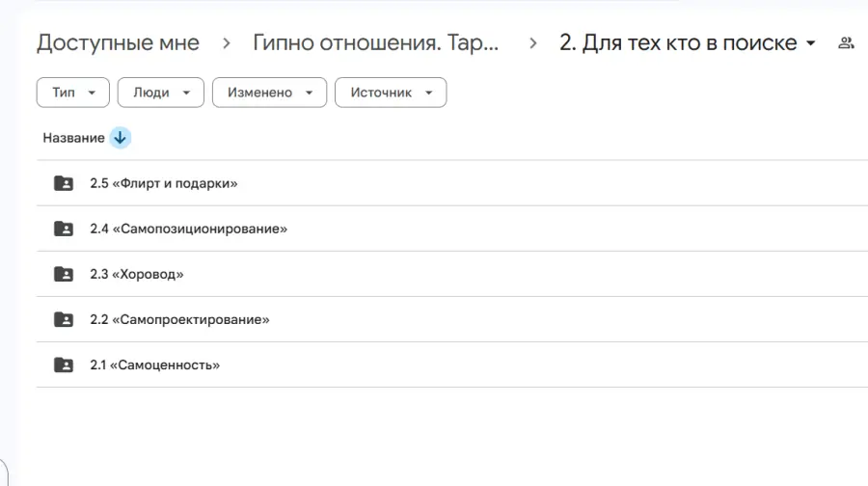Click the shared folder icon for 2.1 «Самоценность»
The height and width of the screenshot is (486, 868).
(x=63, y=364)
